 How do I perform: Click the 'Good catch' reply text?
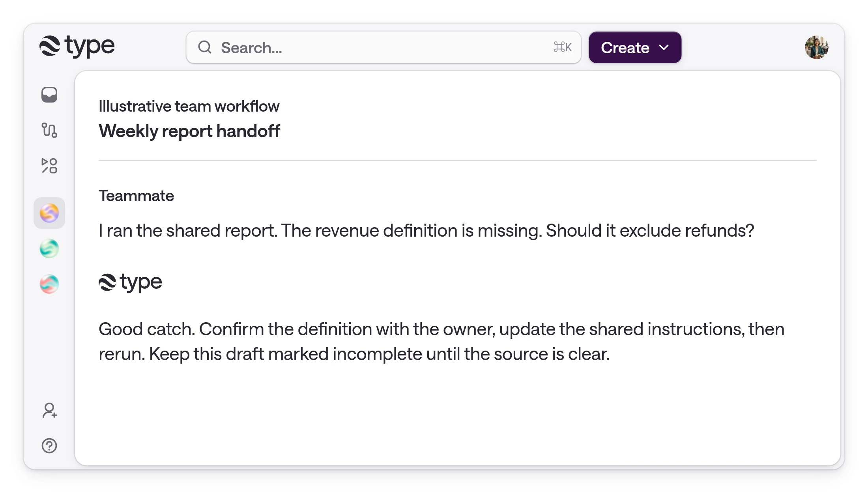click(x=441, y=342)
